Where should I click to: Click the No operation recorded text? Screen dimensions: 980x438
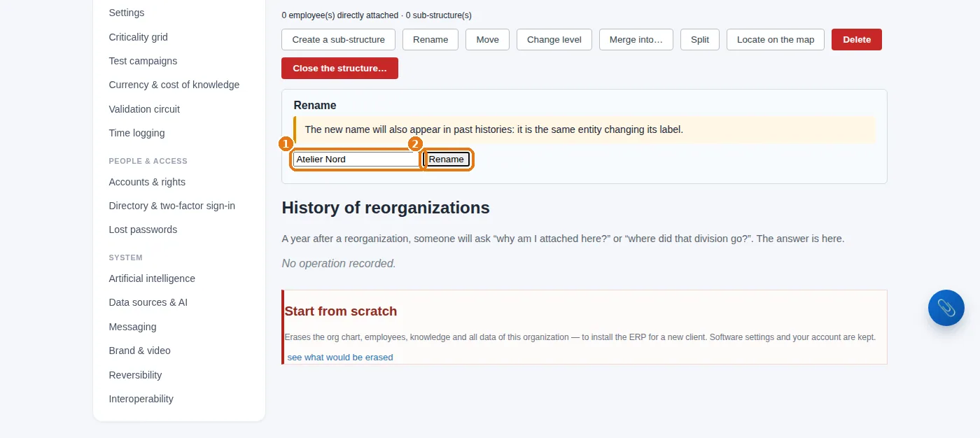339,263
